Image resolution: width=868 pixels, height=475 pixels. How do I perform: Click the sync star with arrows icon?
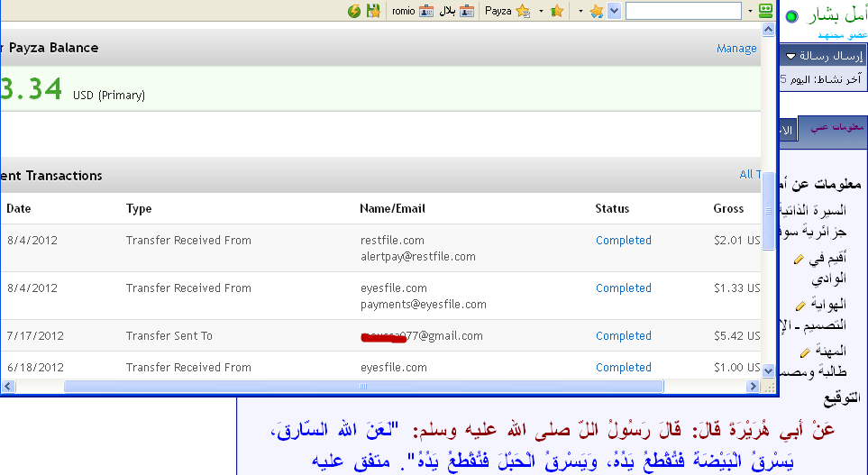(x=596, y=11)
